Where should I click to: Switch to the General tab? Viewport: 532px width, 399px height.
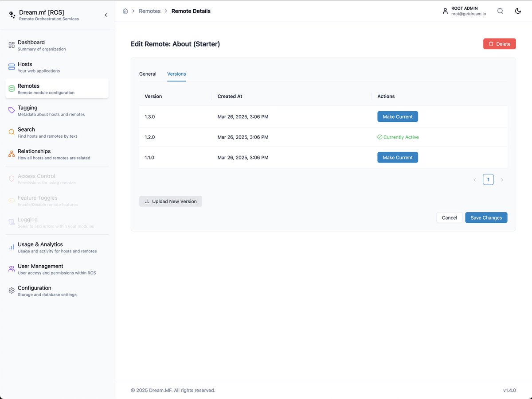pyautogui.click(x=148, y=74)
